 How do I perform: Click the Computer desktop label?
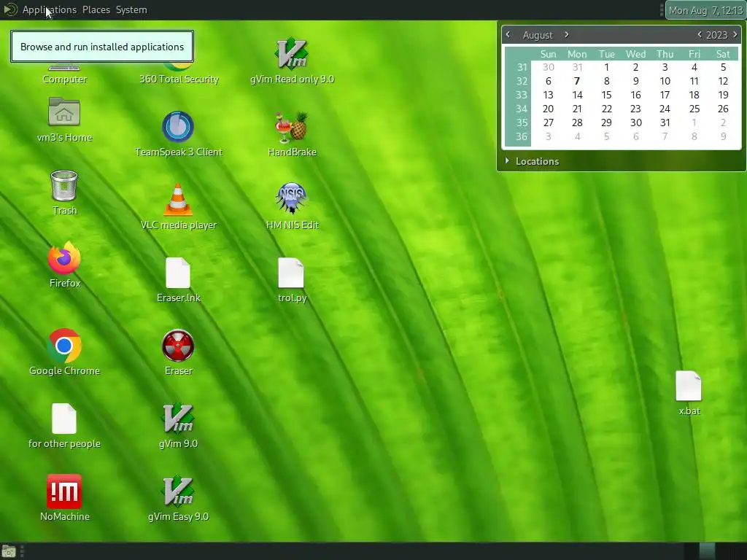tap(64, 79)
